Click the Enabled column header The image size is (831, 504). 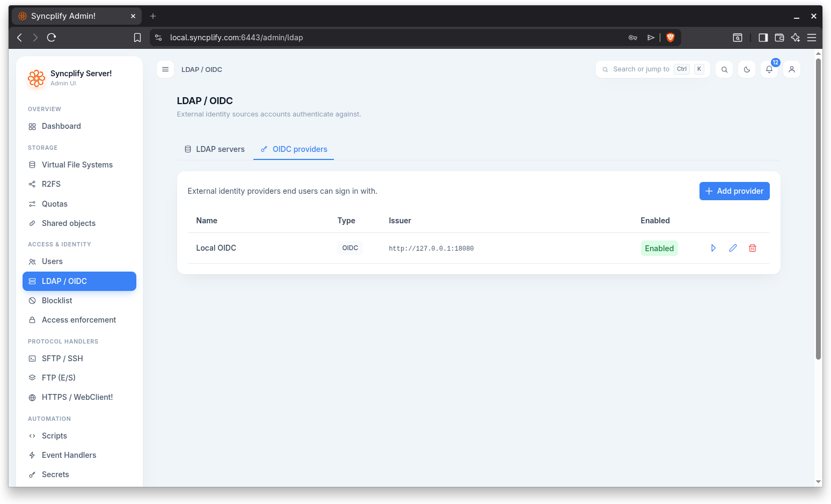point(655,221)
